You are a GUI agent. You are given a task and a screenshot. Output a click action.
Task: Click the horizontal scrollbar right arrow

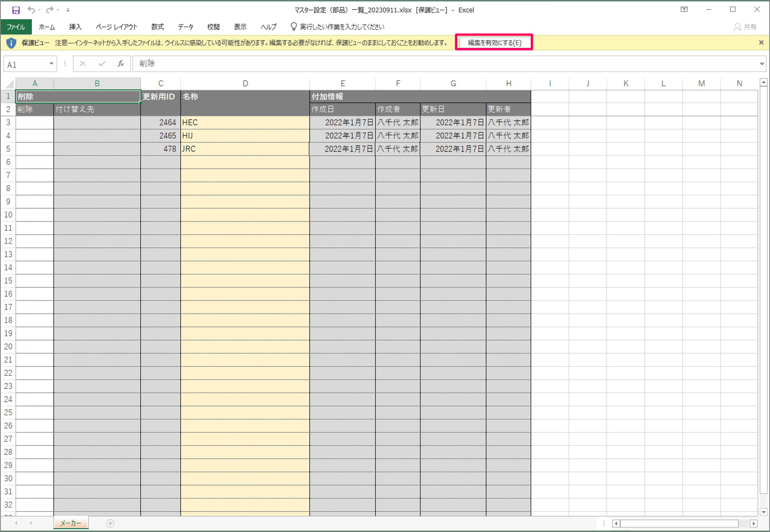pyautogui.click(x=753, y=524)
